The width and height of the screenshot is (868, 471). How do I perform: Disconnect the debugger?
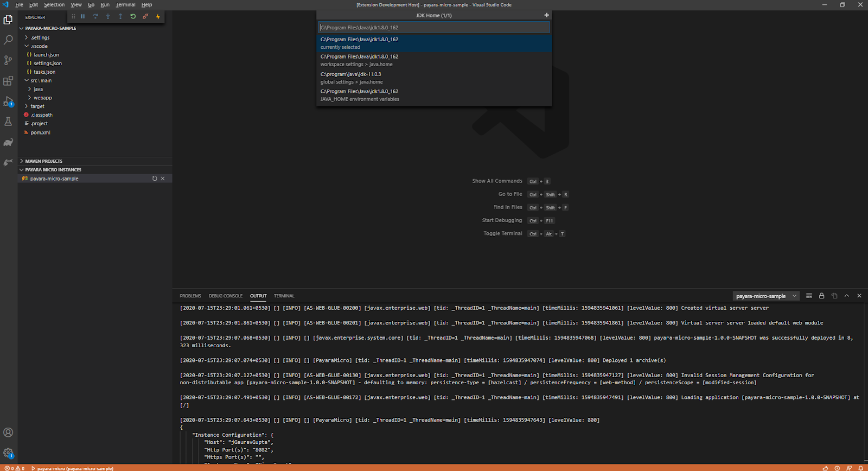point(145,16)
